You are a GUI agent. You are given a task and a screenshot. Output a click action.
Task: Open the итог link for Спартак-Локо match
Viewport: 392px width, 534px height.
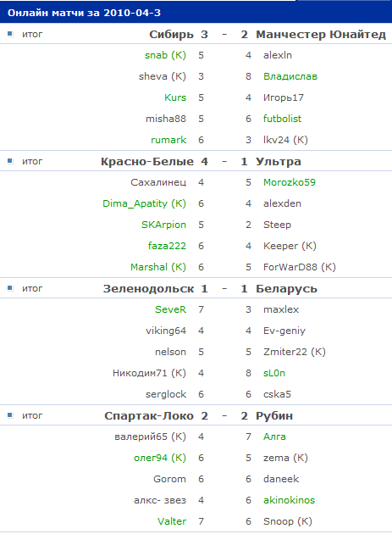pyautogui.click(x=32, y=415)
